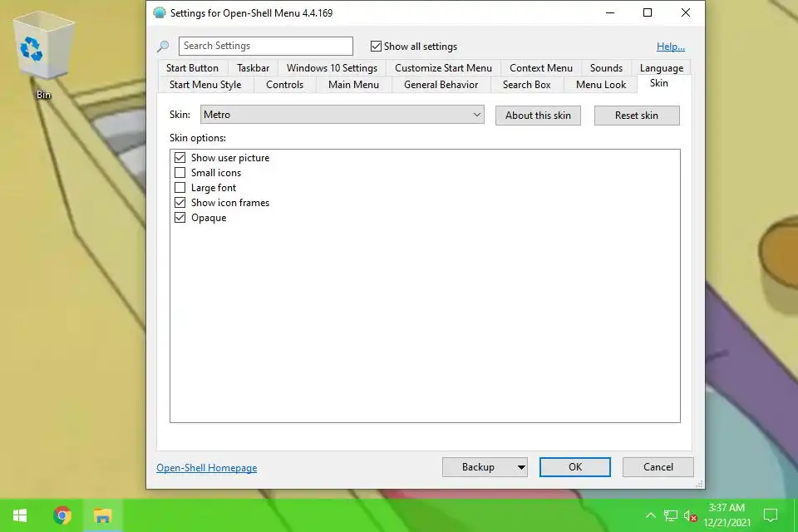This screenshot has width=798, height=532.
Task: Open the notification center icon
Action: click(x=771, y=515)
